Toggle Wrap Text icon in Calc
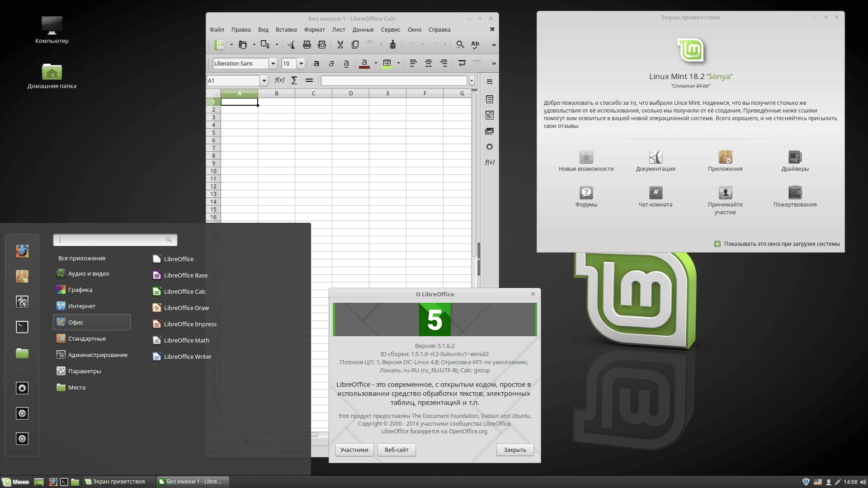The image size is (868, 488). pos(462,63)
